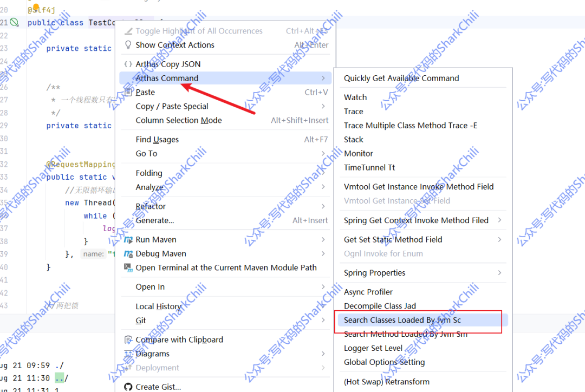Viewport: 585px width, 392px height.
Task: Expand the Git submenu arrow
Action: (323, 321)
